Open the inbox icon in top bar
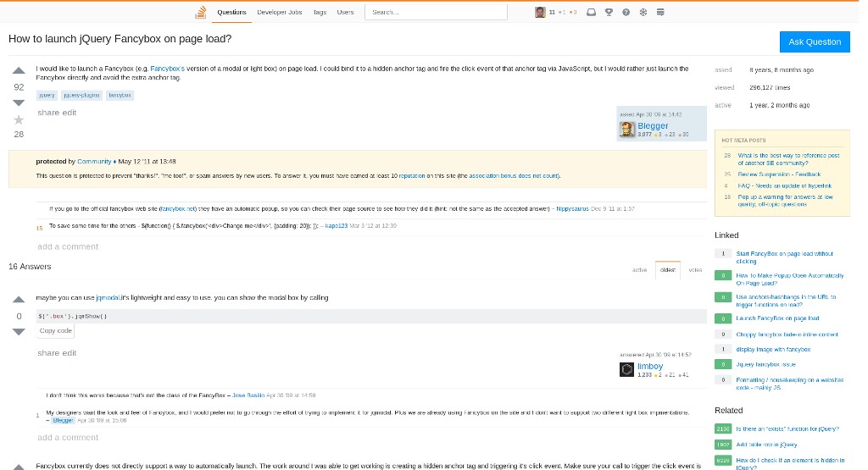 click(x=591, y=12)
